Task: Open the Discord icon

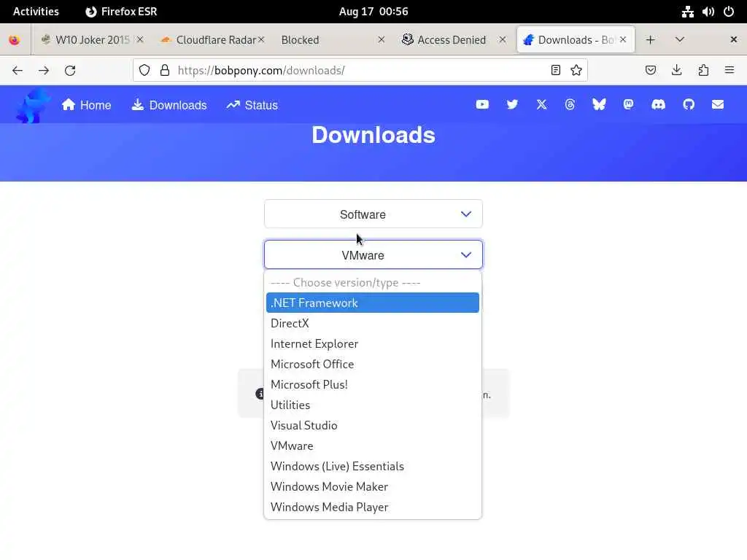Action: 659,104
